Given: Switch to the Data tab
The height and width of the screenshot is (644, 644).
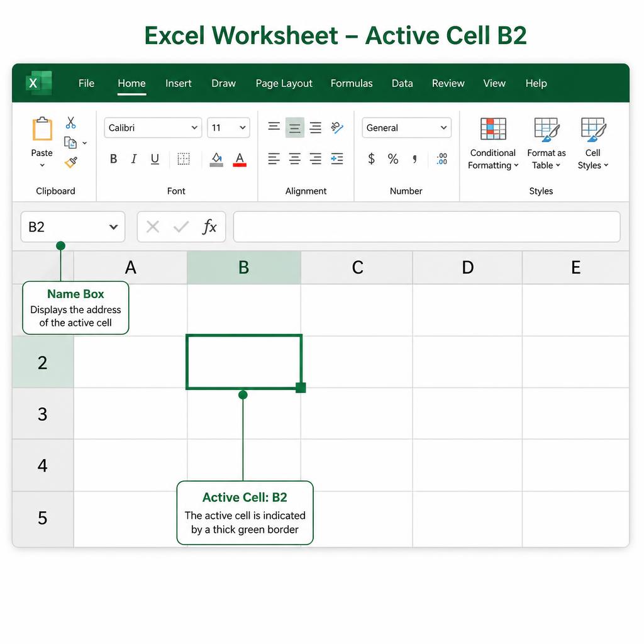Looking at the screenshot, I should tap(402, 84).
